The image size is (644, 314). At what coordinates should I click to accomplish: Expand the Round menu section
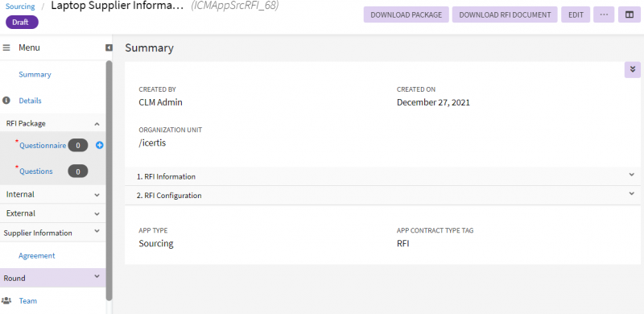pos(97,277)
